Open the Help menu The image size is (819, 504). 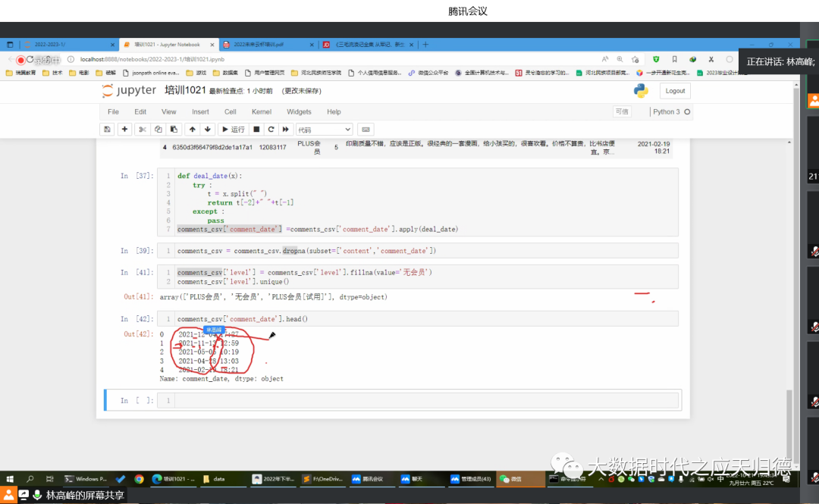click(x=334, y=111)
